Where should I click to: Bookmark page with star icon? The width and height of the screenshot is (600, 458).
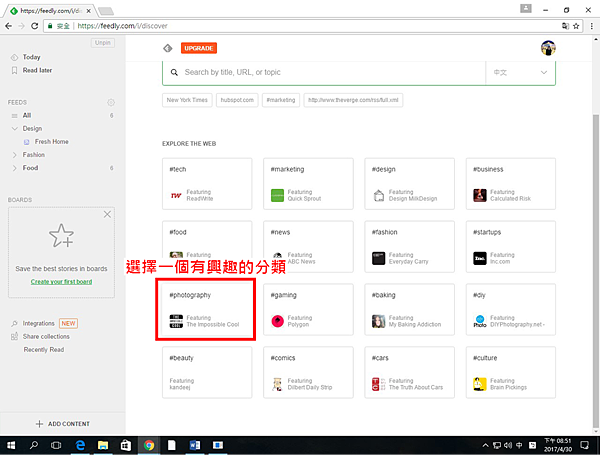576,26
